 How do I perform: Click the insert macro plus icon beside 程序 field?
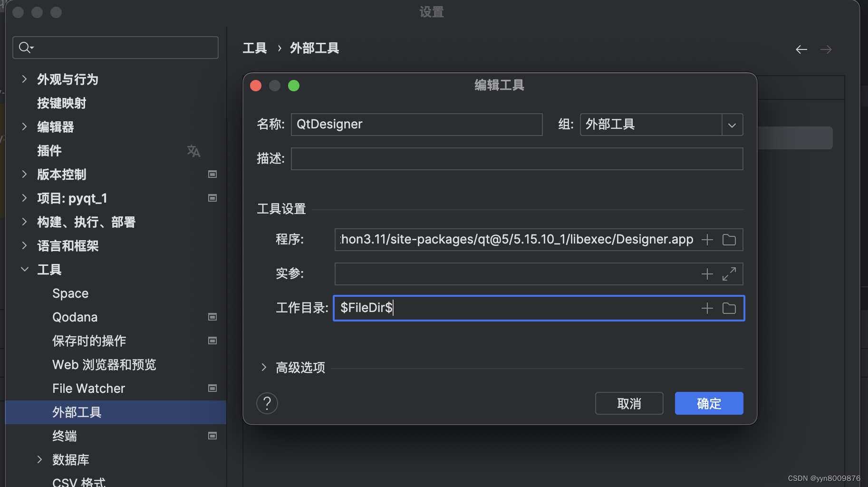pos(708,240)
